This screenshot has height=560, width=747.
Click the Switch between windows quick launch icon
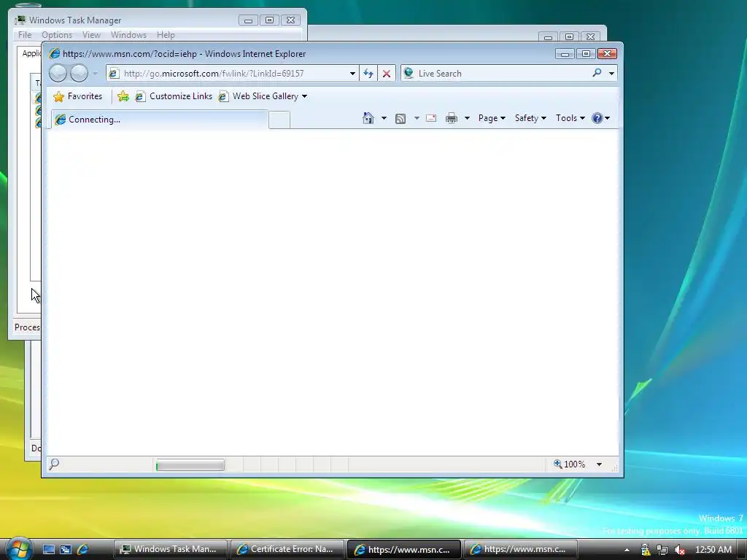pos(66,550)
